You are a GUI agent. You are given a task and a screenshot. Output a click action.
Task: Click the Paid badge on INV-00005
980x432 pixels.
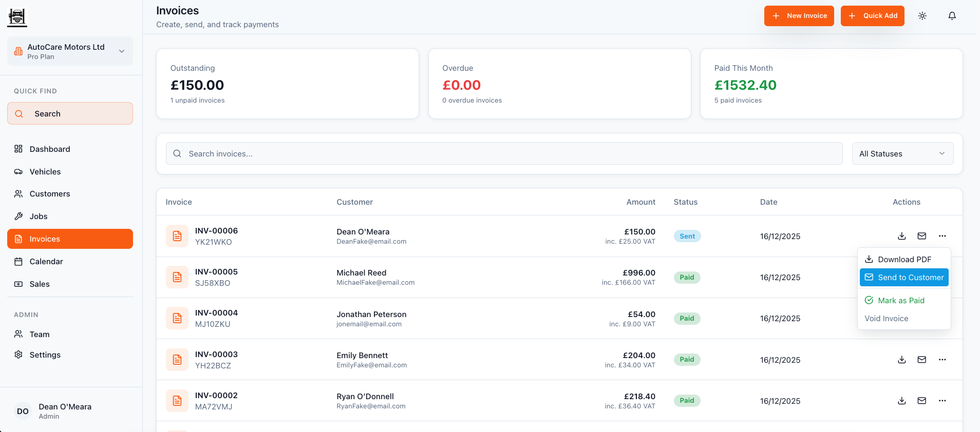687,277
